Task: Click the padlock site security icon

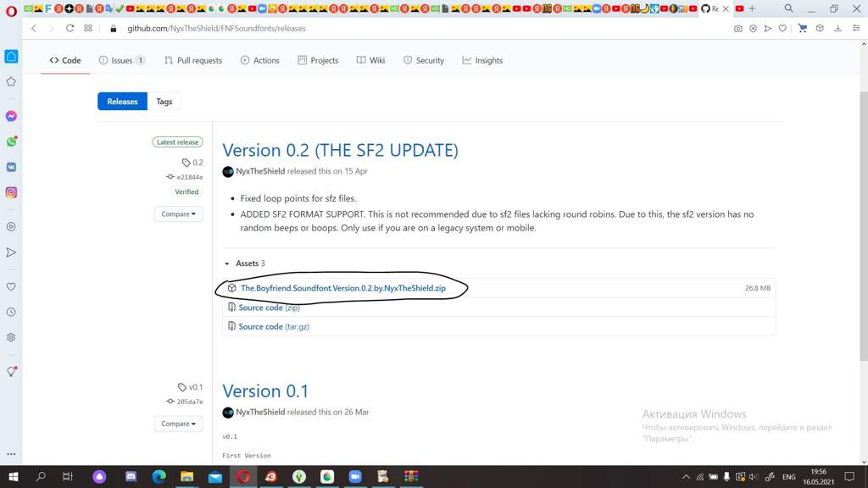Action: [114, 29]
